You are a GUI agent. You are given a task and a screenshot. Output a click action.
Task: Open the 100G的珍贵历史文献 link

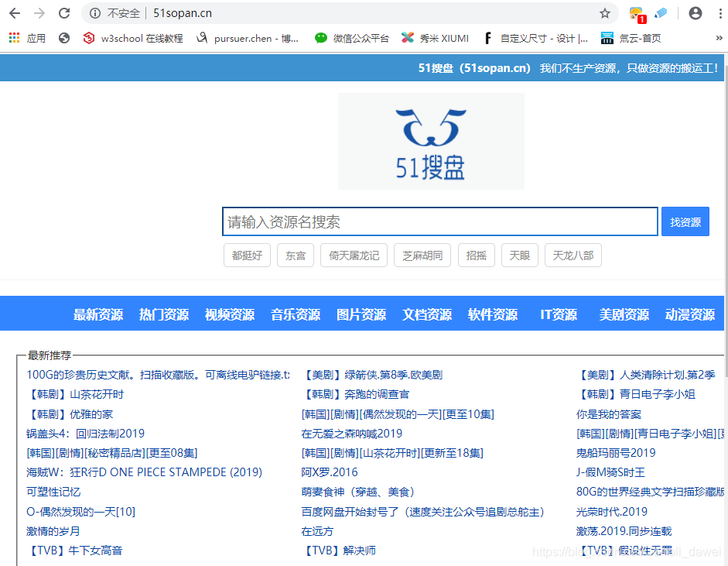(158, 375)
